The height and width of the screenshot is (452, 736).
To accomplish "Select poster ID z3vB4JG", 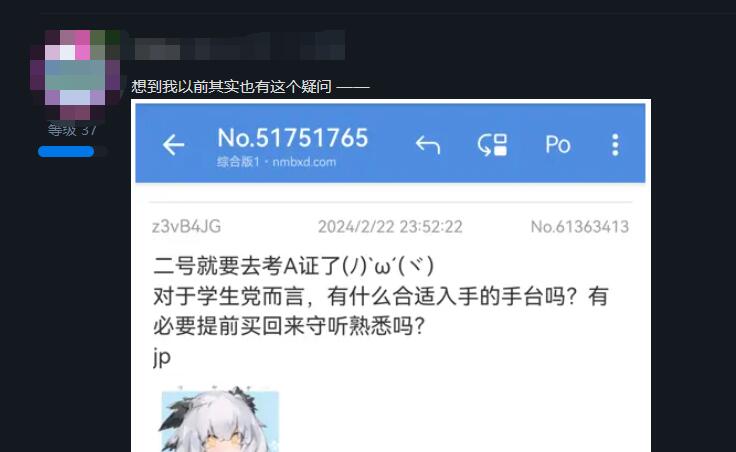I will (x=186, y=227).
